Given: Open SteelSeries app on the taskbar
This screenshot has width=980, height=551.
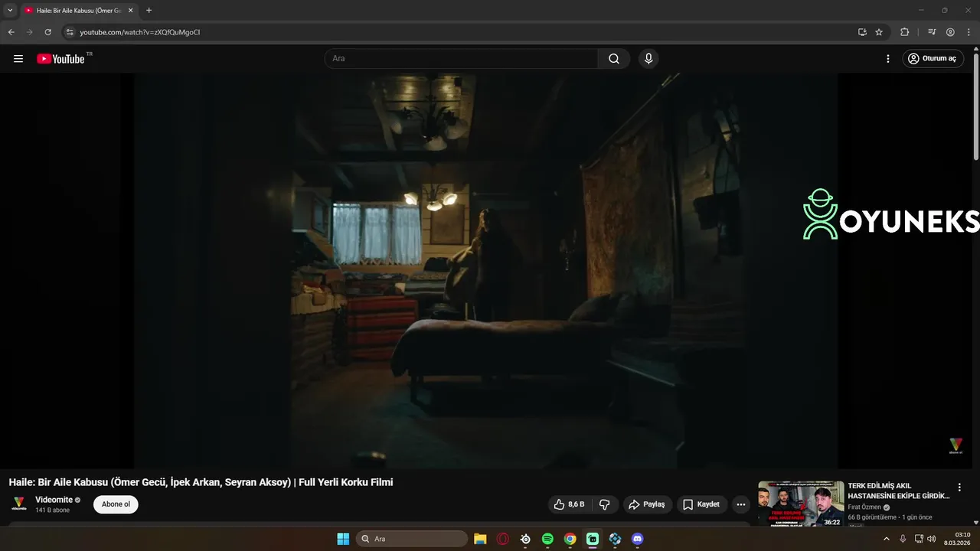Looking at the screenshot, I should pos(525,539).
